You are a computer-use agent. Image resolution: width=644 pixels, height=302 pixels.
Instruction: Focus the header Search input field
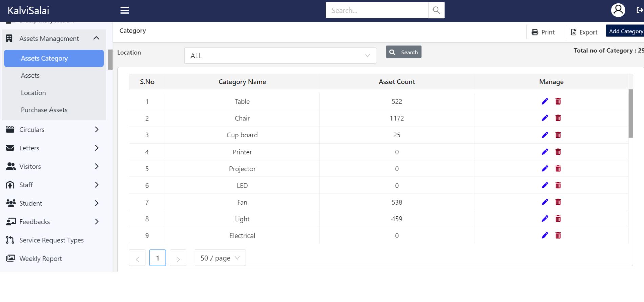(x=377, y=10)
